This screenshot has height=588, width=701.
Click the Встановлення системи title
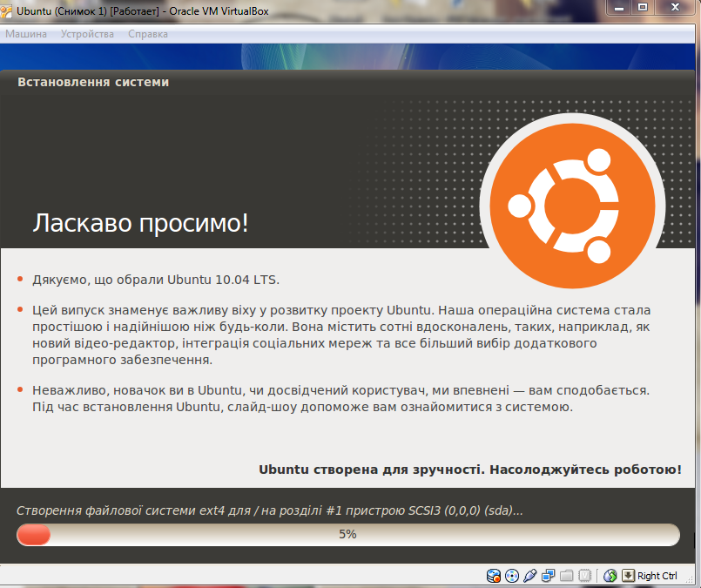click(93, 82)
